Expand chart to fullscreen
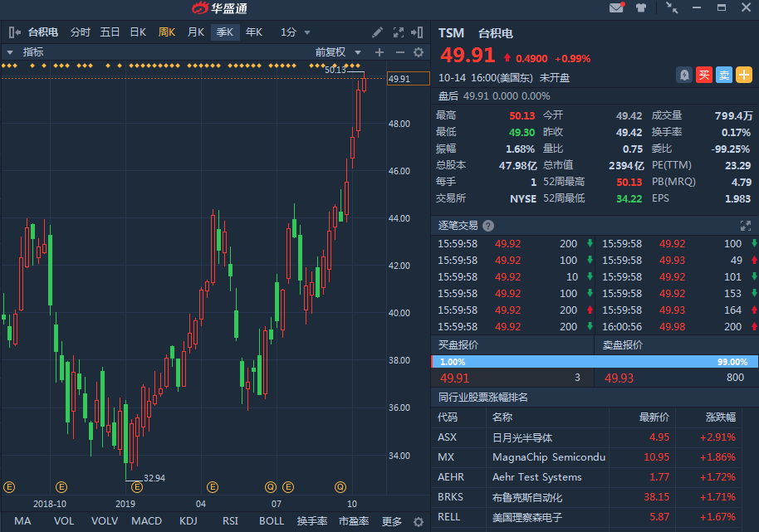 coord(398,32)
